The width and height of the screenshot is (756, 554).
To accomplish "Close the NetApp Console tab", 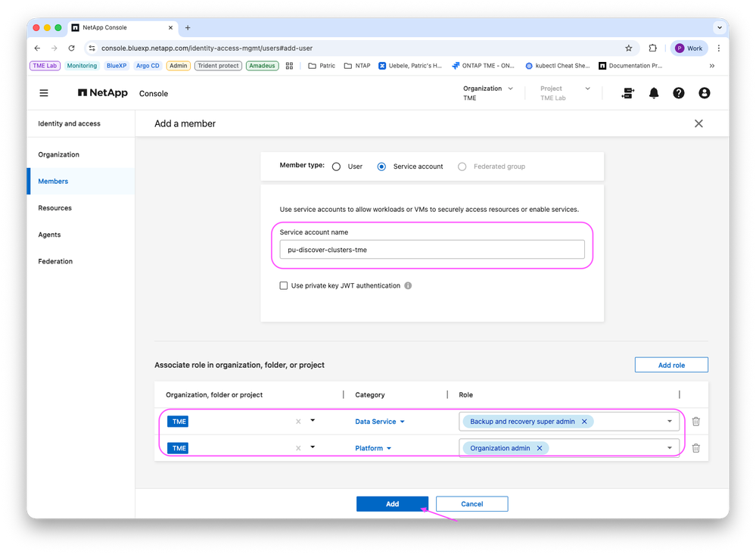I will (x=170, y=27).
